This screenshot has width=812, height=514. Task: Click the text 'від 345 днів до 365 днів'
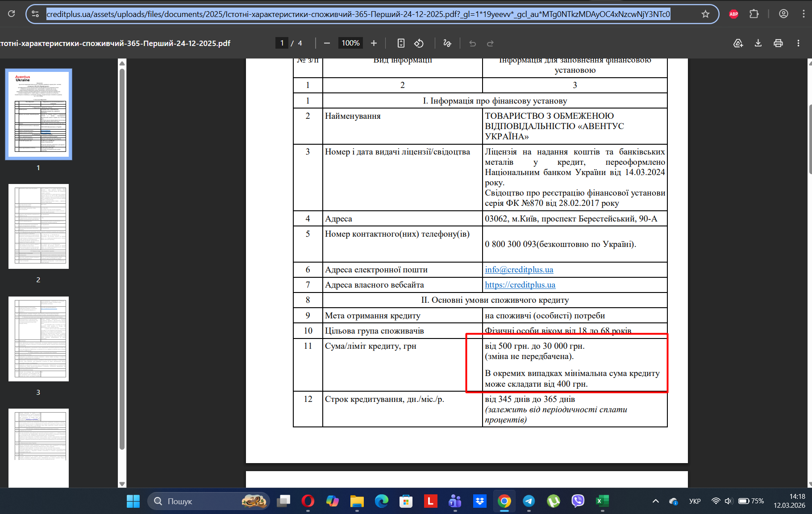530,399
